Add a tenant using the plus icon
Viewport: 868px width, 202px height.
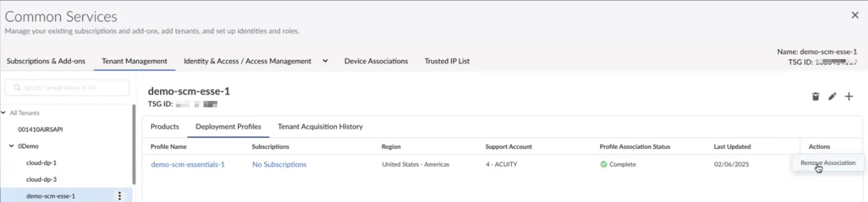(x=849, y=97)
